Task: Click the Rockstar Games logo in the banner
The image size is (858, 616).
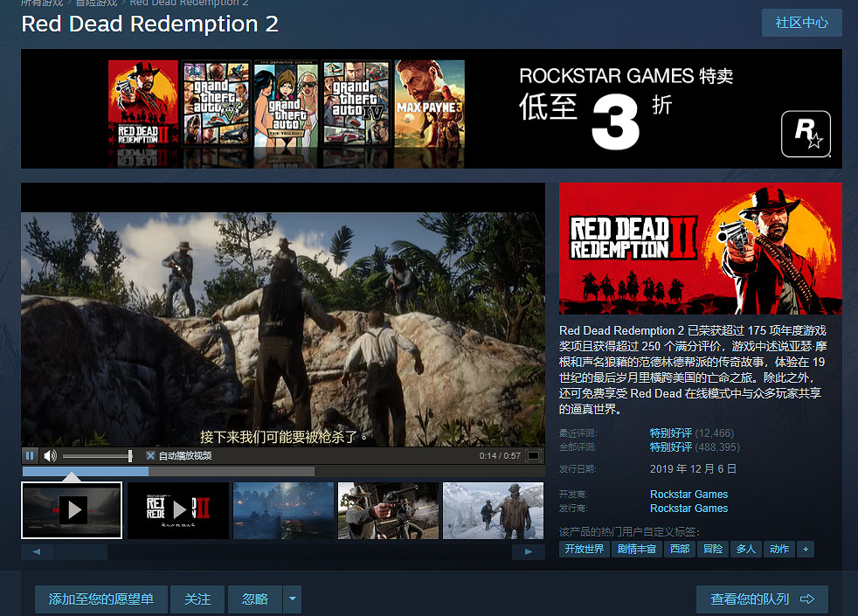Action: [805, 134]
